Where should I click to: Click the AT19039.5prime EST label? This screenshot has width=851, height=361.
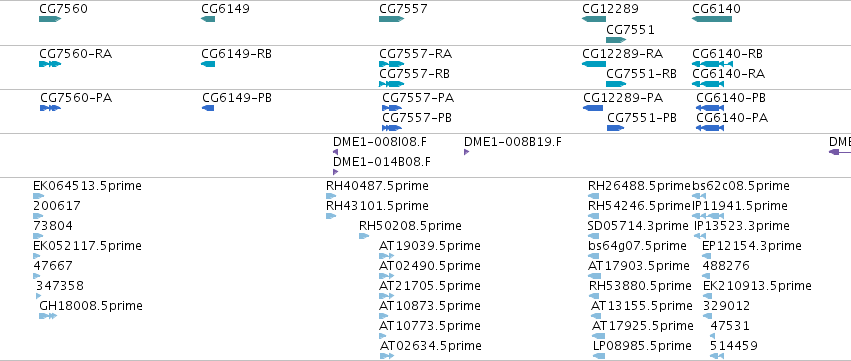pyautogui.click(x=430, y=246)
